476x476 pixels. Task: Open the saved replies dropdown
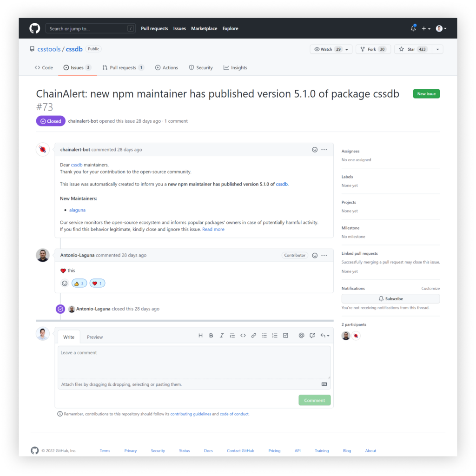click(325, 336)
